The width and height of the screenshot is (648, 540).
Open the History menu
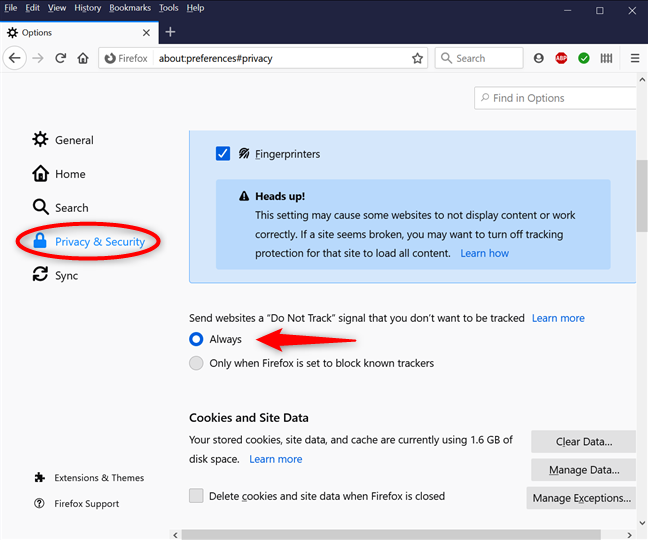pyautogui.click(x=88, y=8)
